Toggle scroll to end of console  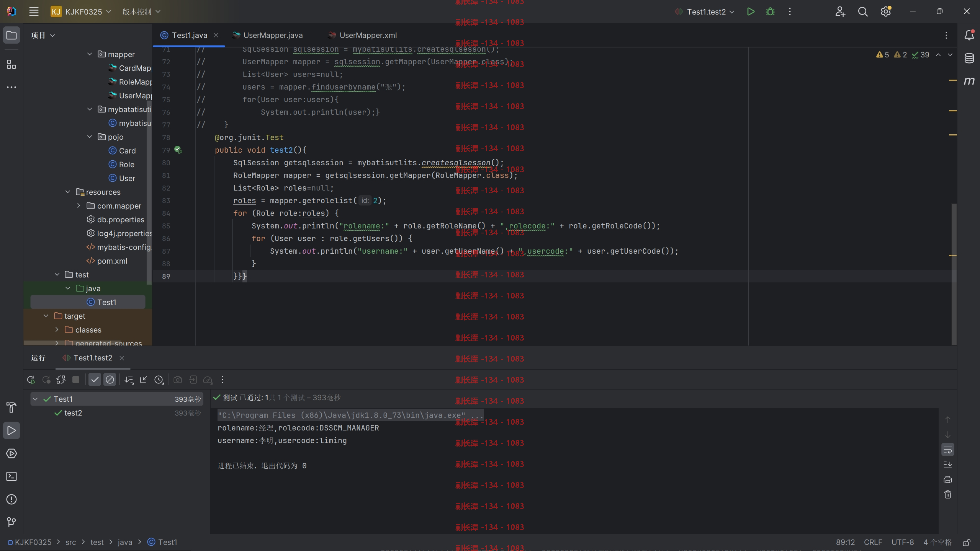948,465
